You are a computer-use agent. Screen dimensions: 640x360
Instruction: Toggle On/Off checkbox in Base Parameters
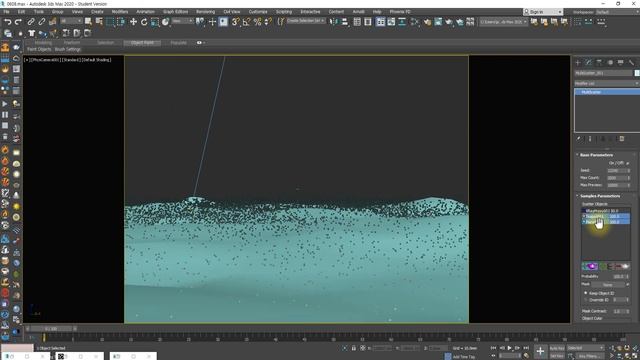click(627, 163)
